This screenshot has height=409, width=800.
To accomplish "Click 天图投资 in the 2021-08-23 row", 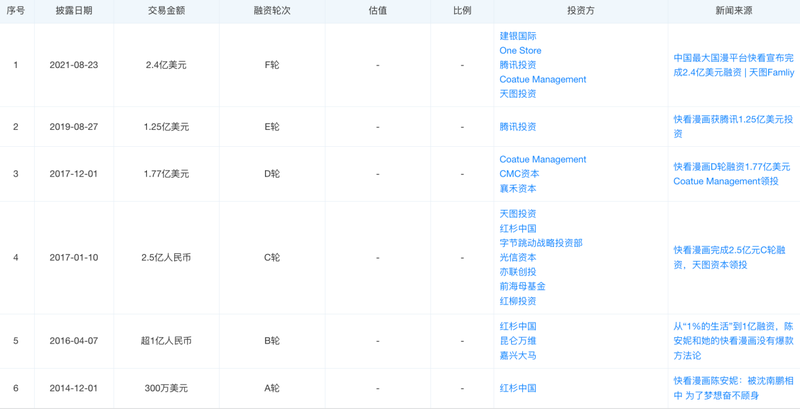I will [x=518, y=94].
